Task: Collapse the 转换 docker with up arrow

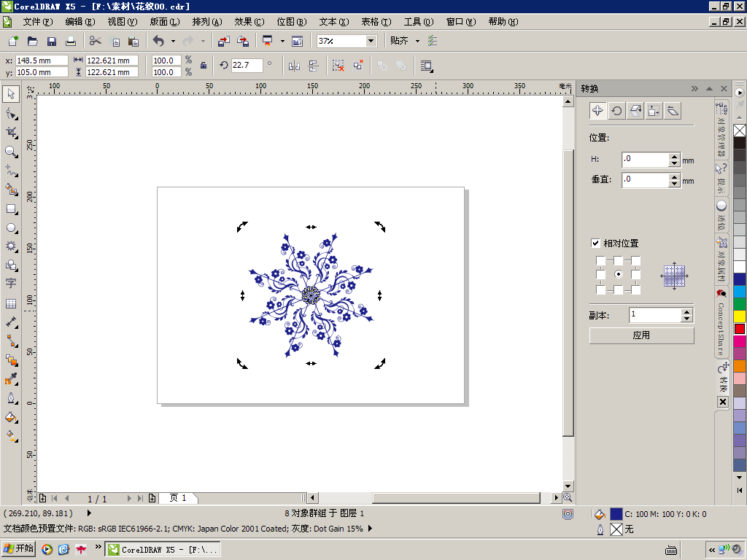Action: point(709,88)
